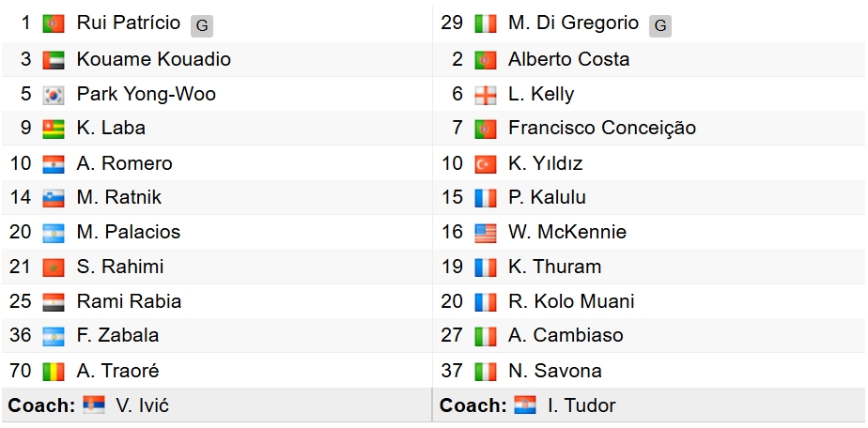Open the coach I. Tudor link
868x428 pixels.
(581, 405)
